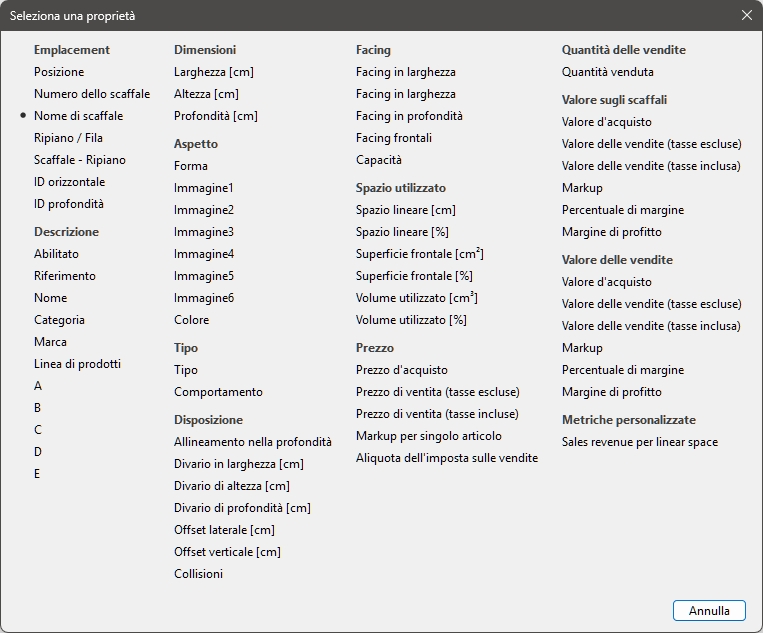Select the currently marked Nome di scaffale
The height and width of the screenshot is (633, 763).
click(78, 116)
